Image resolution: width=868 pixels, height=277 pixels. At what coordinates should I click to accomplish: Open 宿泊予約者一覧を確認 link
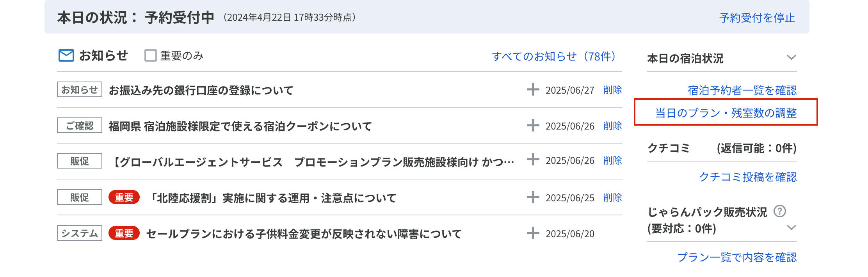pos(742,91)
